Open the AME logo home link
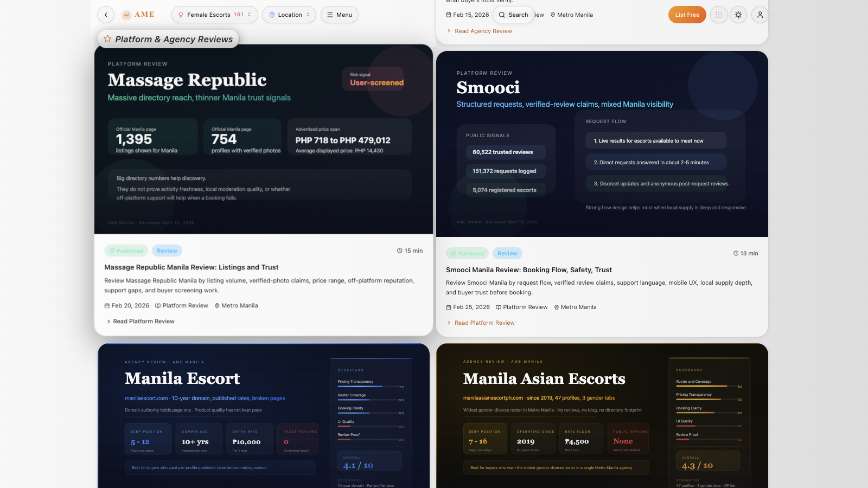The image size is (868, 488). (x=138, y=15)
